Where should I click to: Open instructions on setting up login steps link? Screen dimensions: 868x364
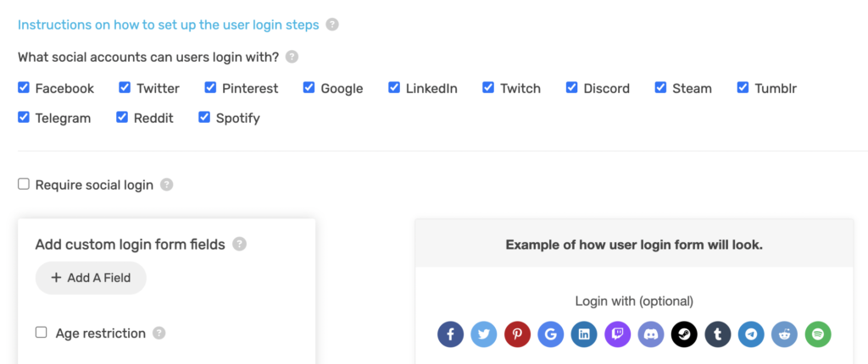pos(169,25)
